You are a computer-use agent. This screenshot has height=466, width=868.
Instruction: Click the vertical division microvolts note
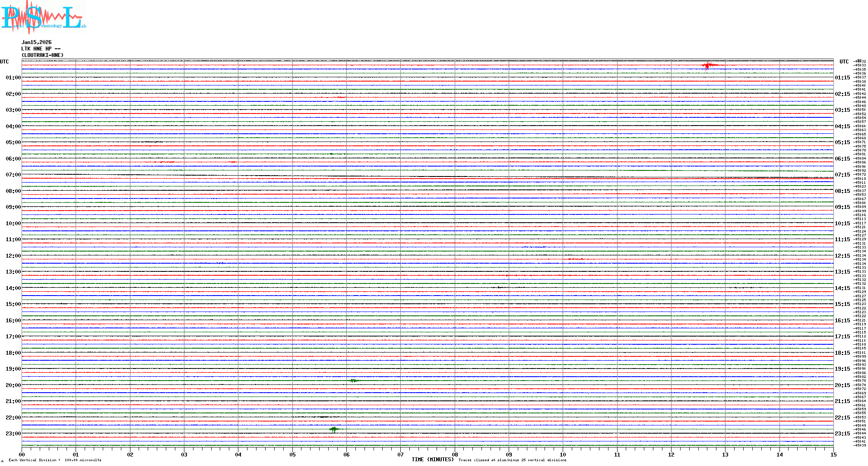tap(55, 460)
